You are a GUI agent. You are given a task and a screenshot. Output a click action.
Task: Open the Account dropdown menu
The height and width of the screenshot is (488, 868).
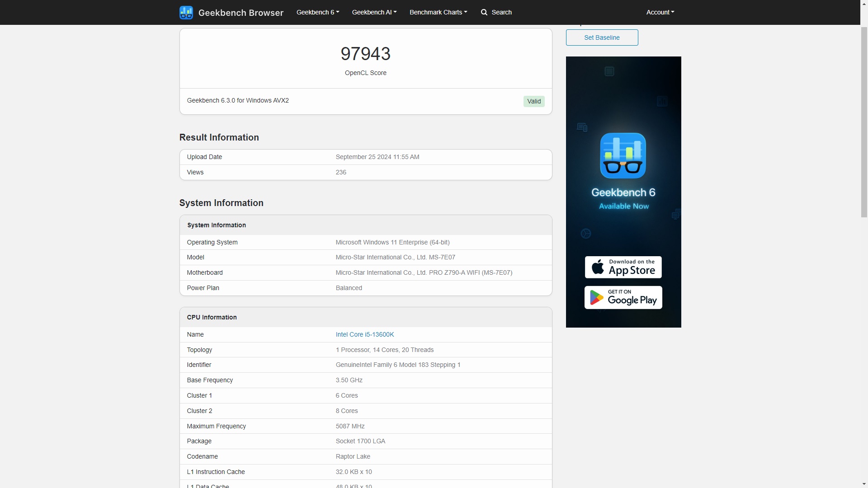coord(659,12)
